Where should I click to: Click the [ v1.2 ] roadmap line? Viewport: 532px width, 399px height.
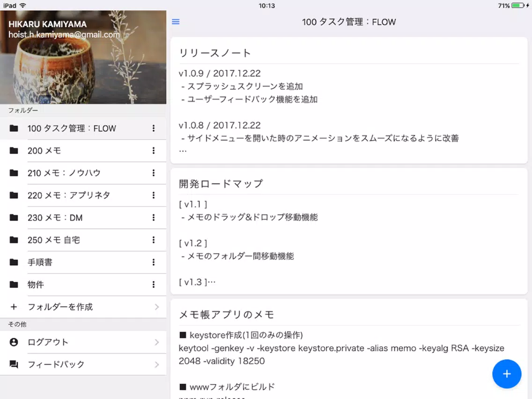(193, 243)
